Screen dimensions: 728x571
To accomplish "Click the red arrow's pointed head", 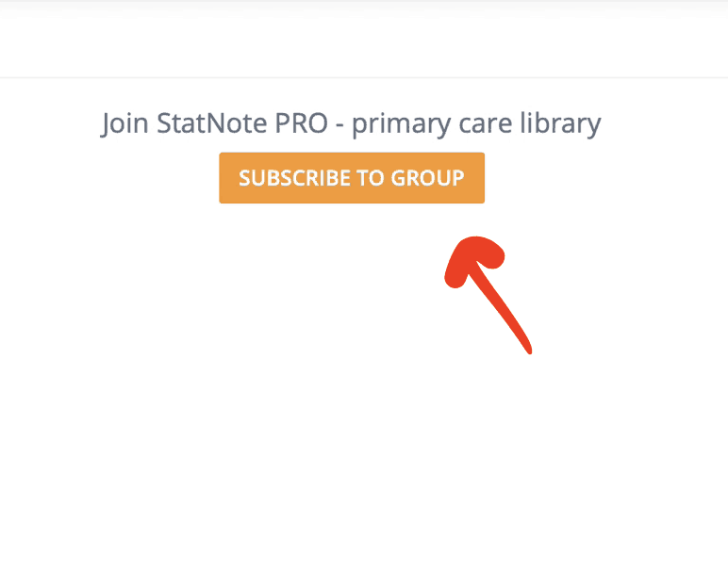I will pyautogui.click(x=473, y=259).
